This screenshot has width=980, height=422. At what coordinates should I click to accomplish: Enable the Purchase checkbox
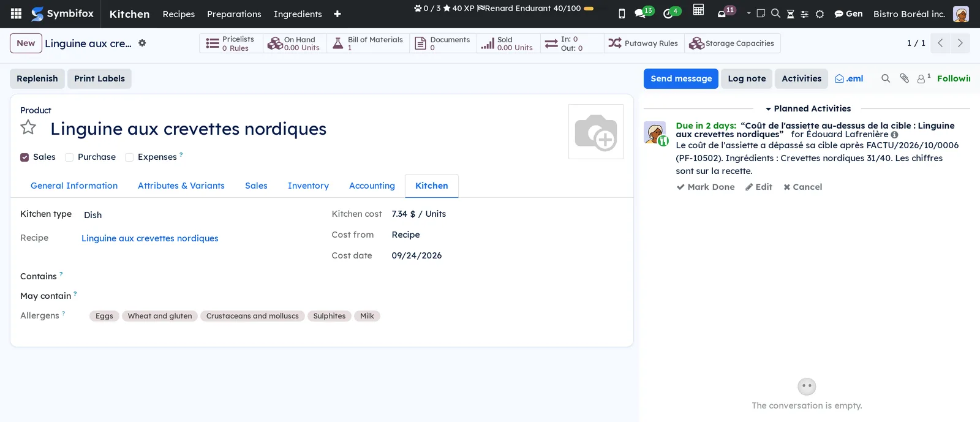(69, 157)
